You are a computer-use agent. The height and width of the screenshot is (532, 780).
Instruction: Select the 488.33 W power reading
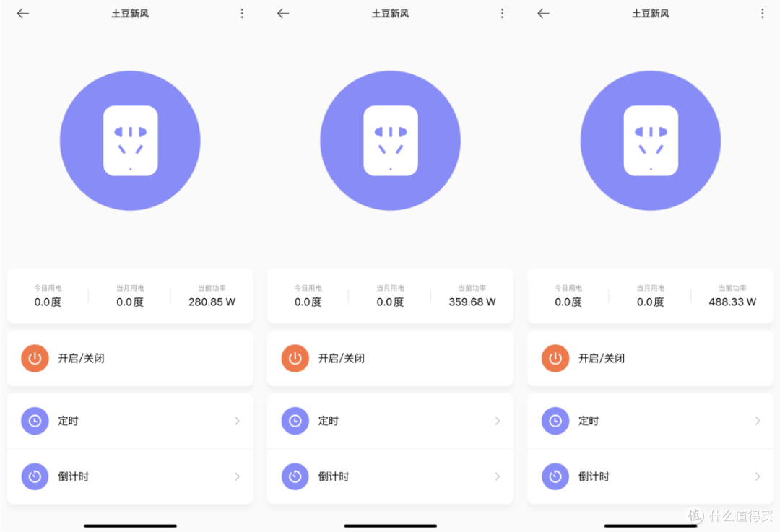click(732, 302)
